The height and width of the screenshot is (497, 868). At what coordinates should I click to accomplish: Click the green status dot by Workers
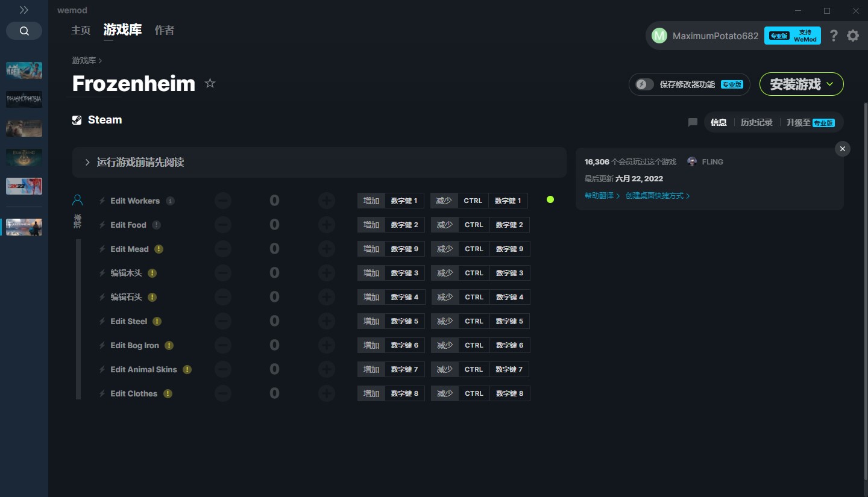point(550,199)
